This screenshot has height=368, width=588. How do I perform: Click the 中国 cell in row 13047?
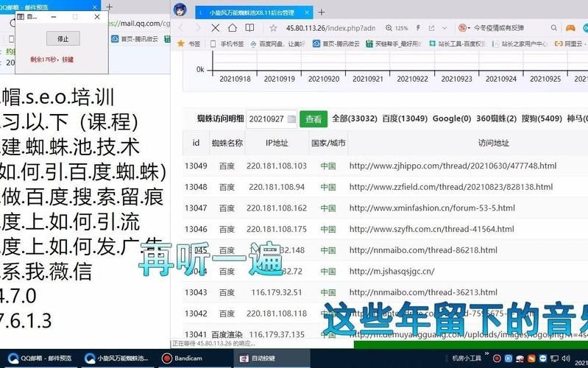[x=328, y=208]
